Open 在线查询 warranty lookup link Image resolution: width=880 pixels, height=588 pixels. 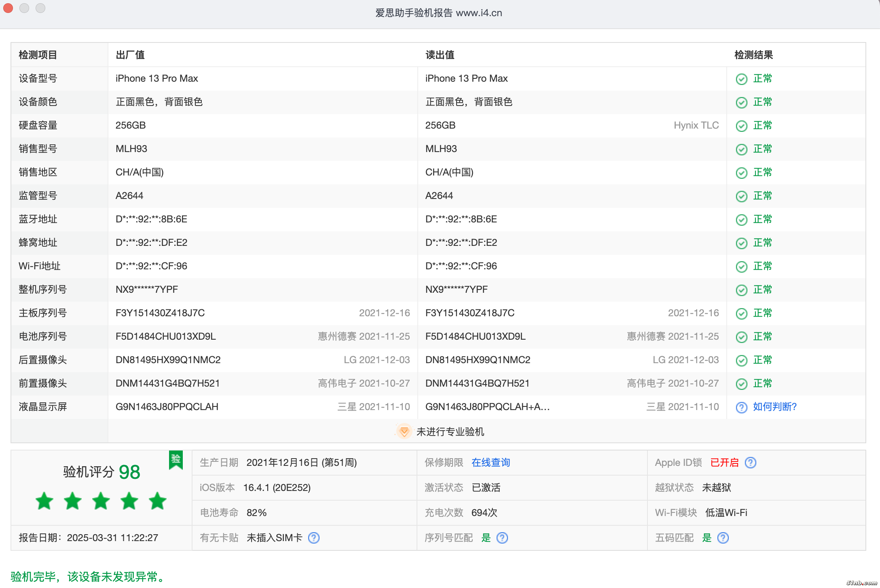pyautogui.click(x=491, y=463)
